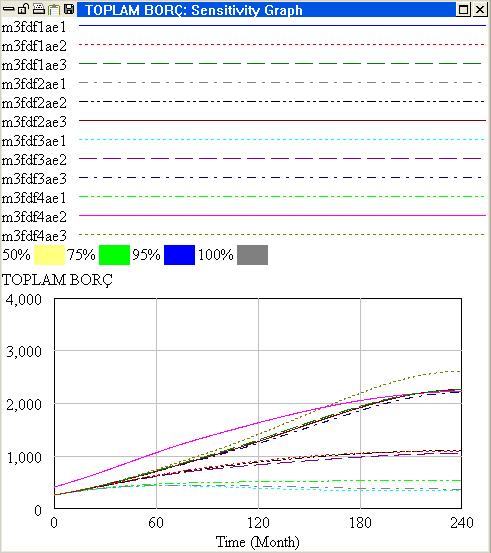Select the 75% green confidence swatch

114,255
